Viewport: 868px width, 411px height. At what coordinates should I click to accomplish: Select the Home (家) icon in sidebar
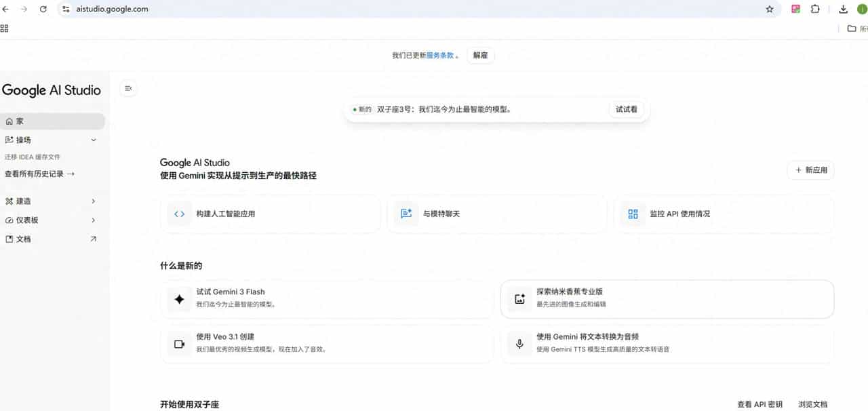tap(8, 121)
